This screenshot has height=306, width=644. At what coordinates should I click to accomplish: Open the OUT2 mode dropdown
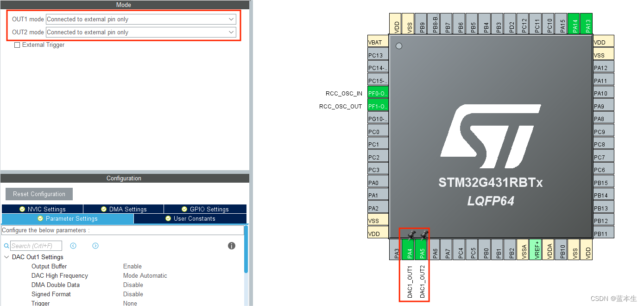coord(141,32)
